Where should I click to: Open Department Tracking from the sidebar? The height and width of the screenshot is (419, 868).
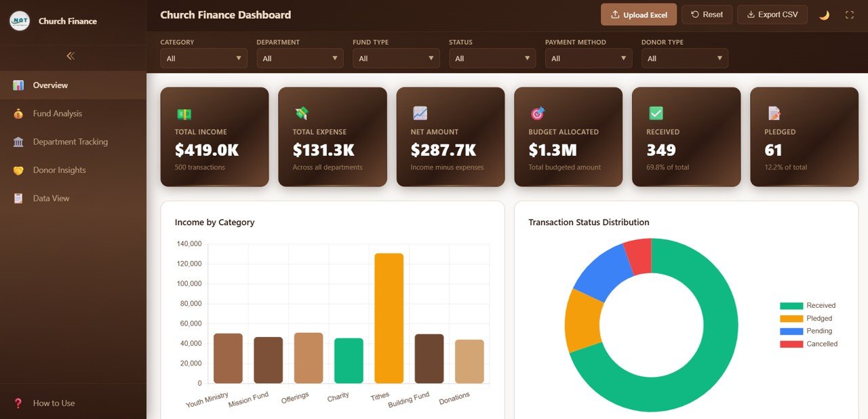click(x=70, y=142)
